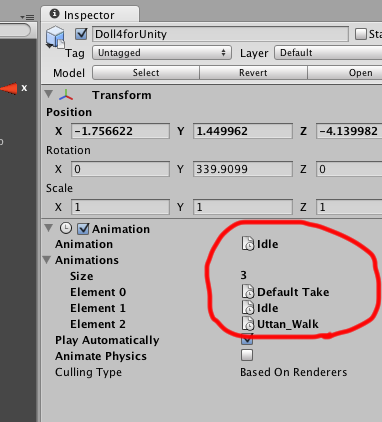Toggle Play Automatically checkbox
The image size is (382, 422).
click(247, 339)
